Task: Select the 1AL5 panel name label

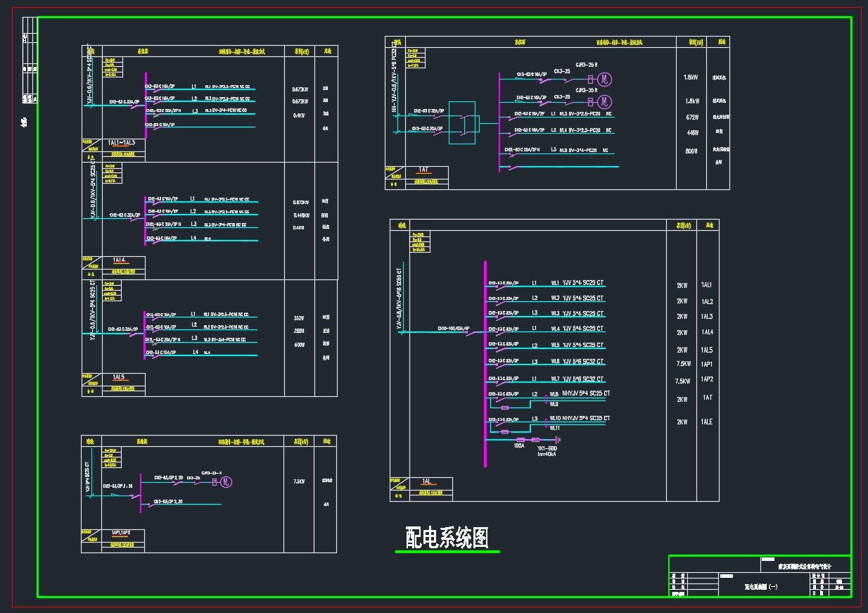Action: pyautogui.click(x=118, y=377)
